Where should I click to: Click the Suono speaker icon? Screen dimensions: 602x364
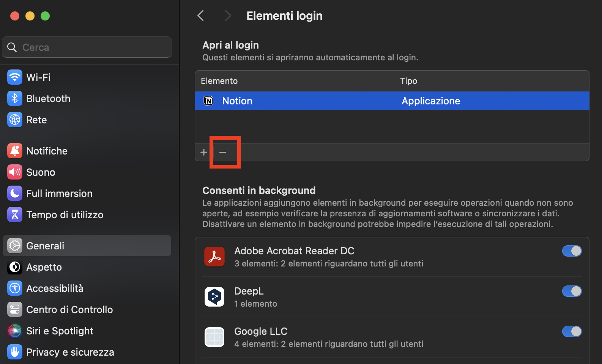15,172
